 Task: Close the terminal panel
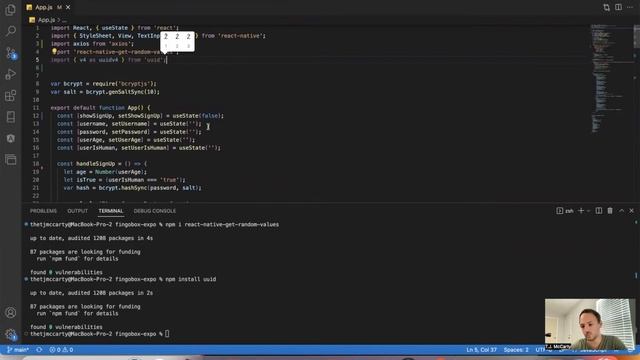coord(631,211)
